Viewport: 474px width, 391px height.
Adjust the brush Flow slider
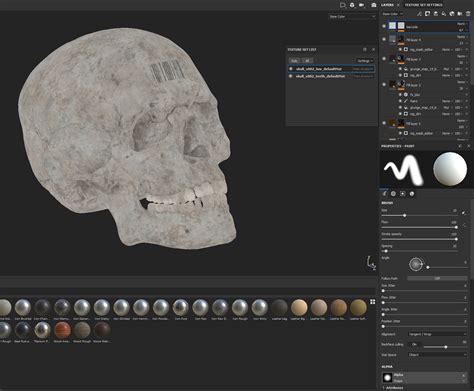419,227
